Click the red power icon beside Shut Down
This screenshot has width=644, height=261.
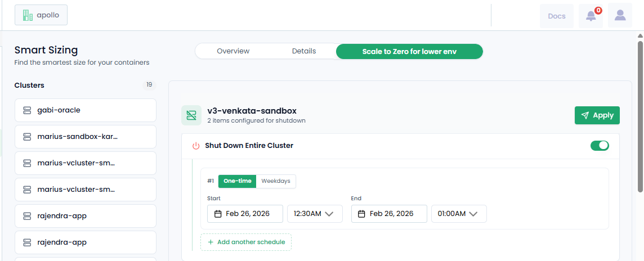tap(196, 146)
